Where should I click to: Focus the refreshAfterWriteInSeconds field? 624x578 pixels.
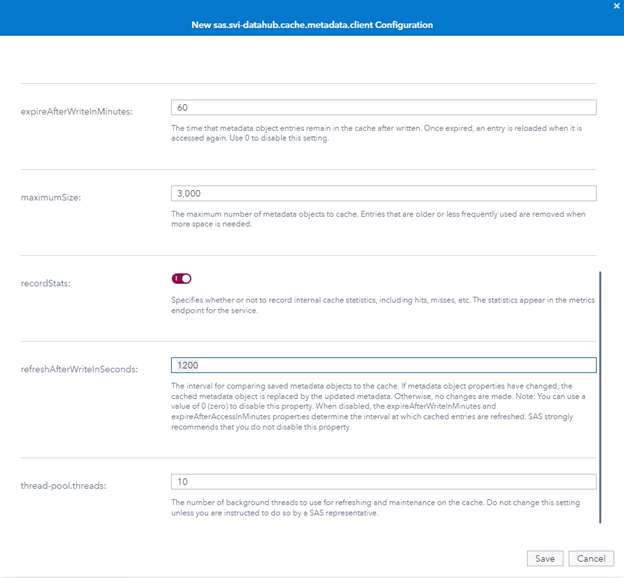tap(384, 365)
